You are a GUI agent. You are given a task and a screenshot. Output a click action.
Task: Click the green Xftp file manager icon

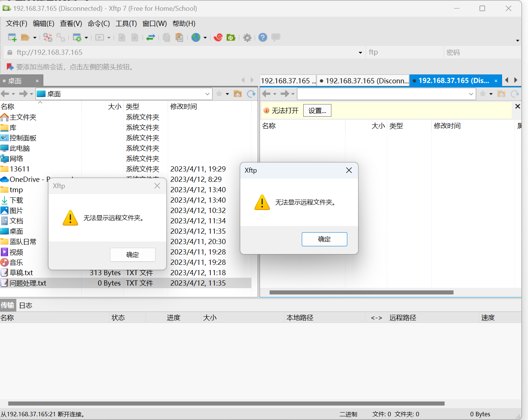(231, 37)
